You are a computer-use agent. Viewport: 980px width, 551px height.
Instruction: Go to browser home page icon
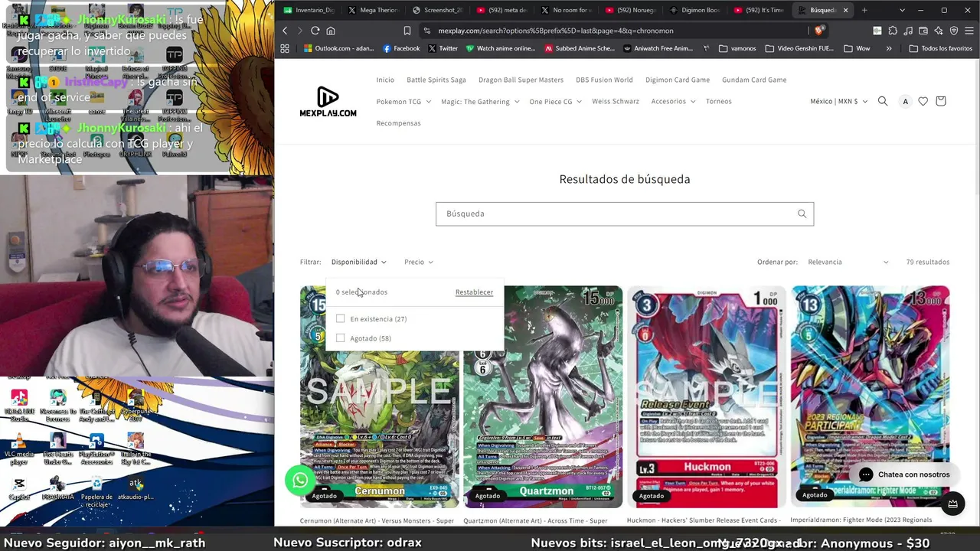(331, 31)
